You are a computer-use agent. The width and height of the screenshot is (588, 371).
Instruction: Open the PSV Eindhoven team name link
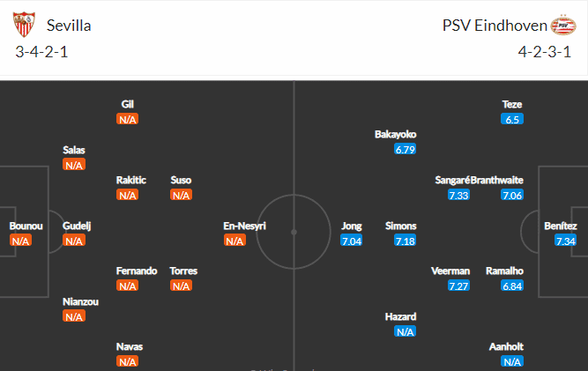pos(495,26)
